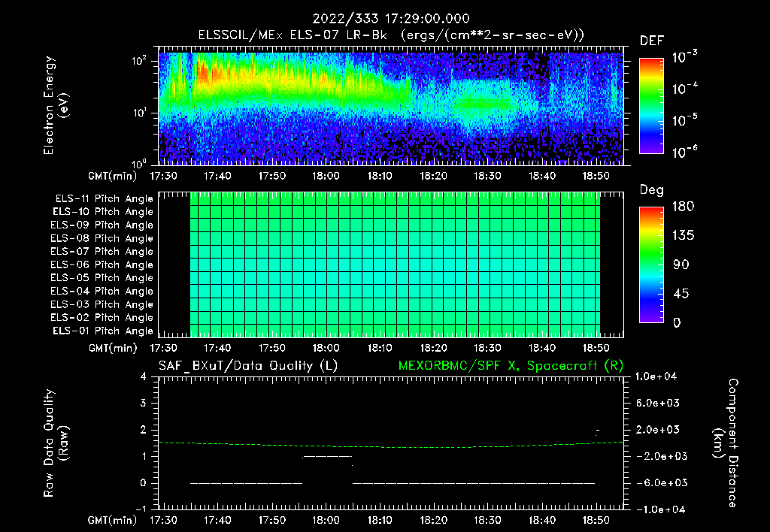
Task: Select the ELS-03 Pitch Angle row label
Action: pos(102,305)
